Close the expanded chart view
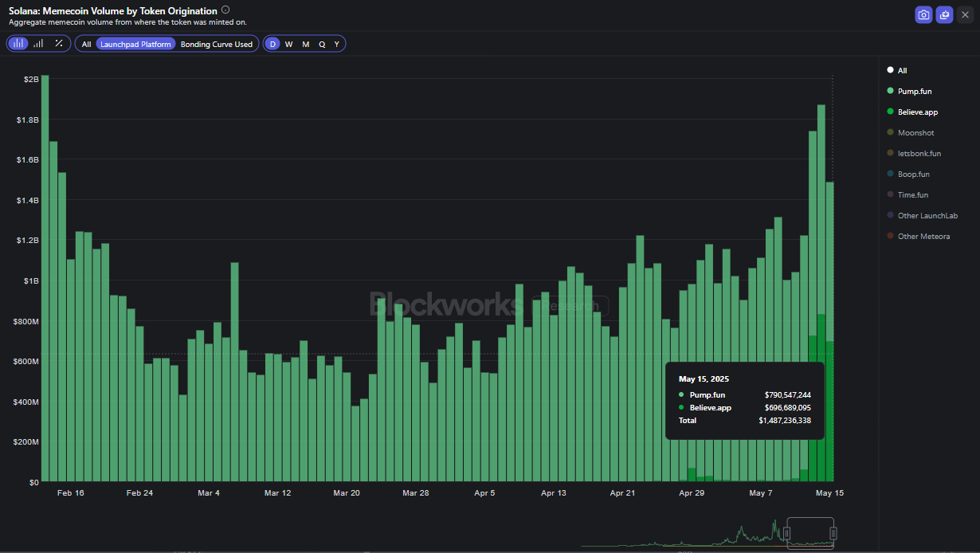 coord(965,14)
